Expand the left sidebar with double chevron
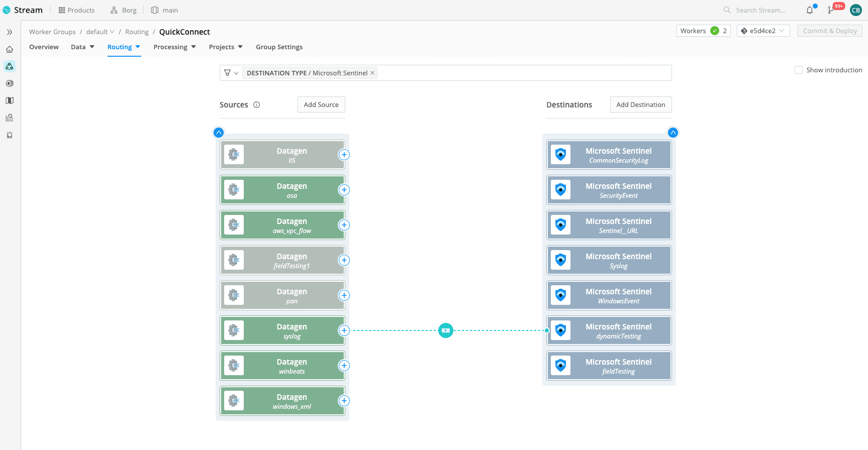 click(x=10, y=32)
